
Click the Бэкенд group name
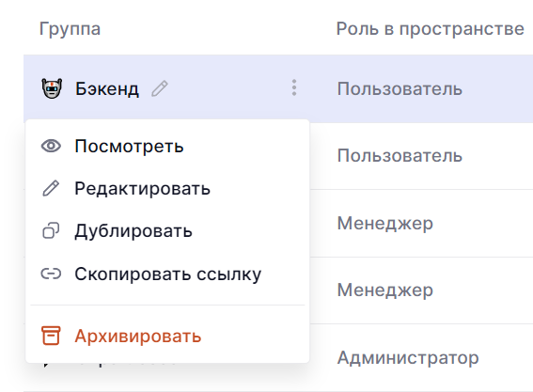(107, 89)
